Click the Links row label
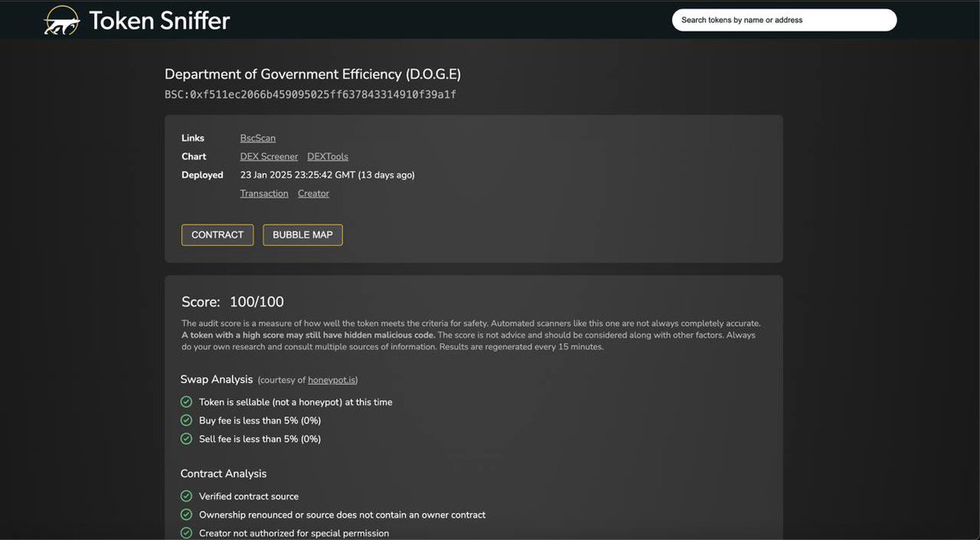The height and width of the screenshot is (540, 980). click(193, 138)
